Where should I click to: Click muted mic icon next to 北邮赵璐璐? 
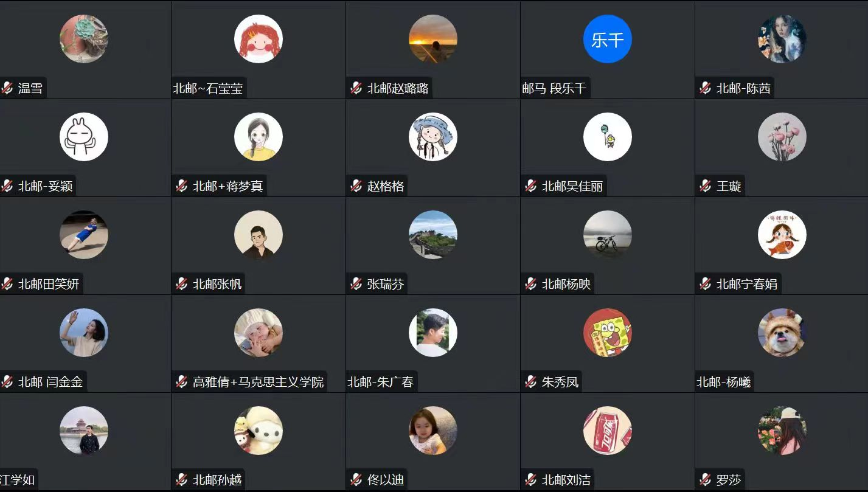coord(356,88)
